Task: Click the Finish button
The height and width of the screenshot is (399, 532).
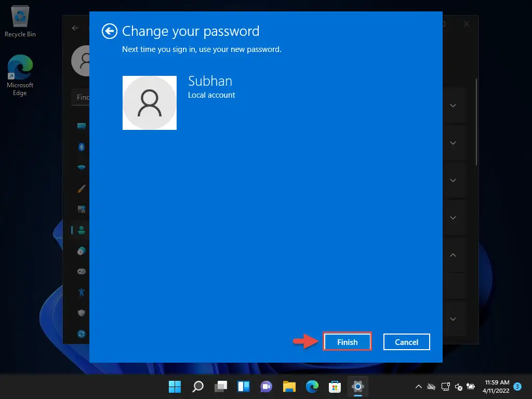Action: pyautogui.click(x=347, y=342)
